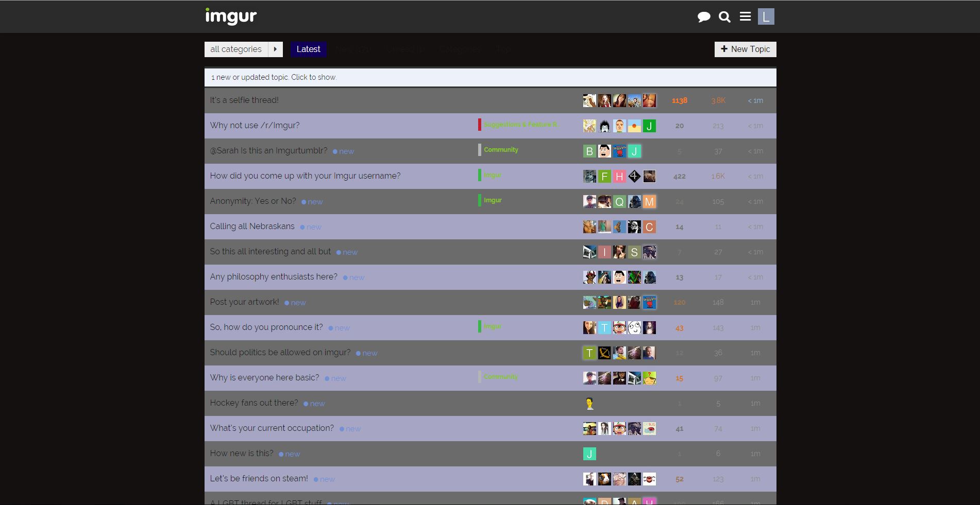
Task: Click 'C' avatar in Calling all Nebraskans row
Action: click(649, 227)
